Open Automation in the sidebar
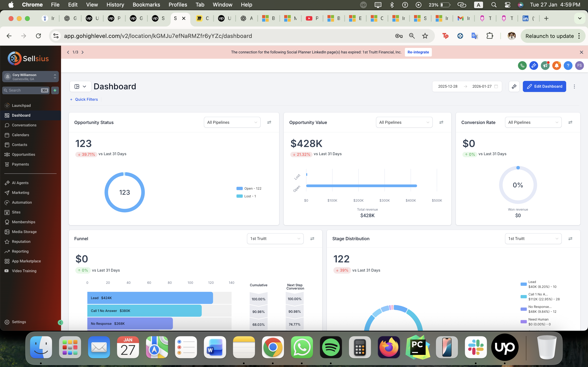The image size is (588, 367). point(22,202)
